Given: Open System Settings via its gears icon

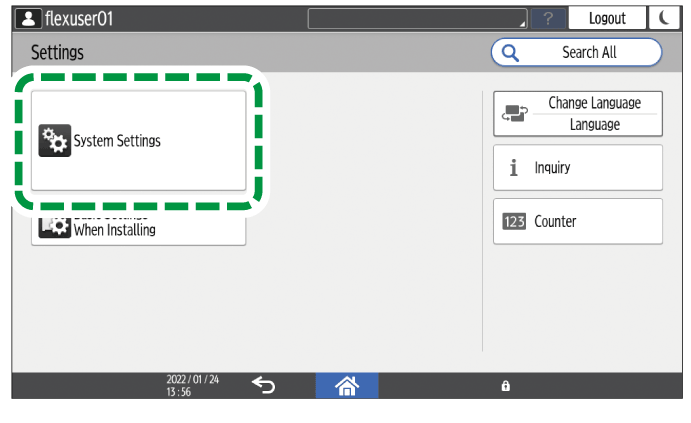Looking at the screenshot, I should 54,141.
